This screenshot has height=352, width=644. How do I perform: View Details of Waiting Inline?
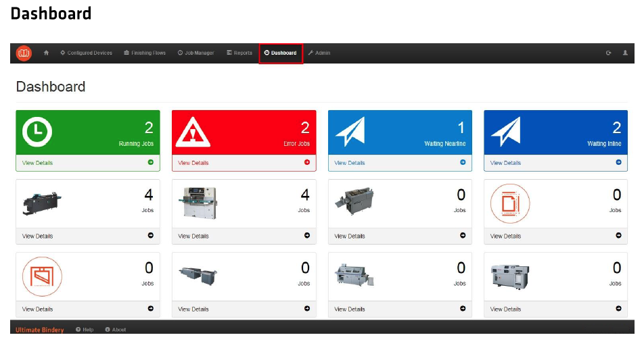click(x=505, y=163)
